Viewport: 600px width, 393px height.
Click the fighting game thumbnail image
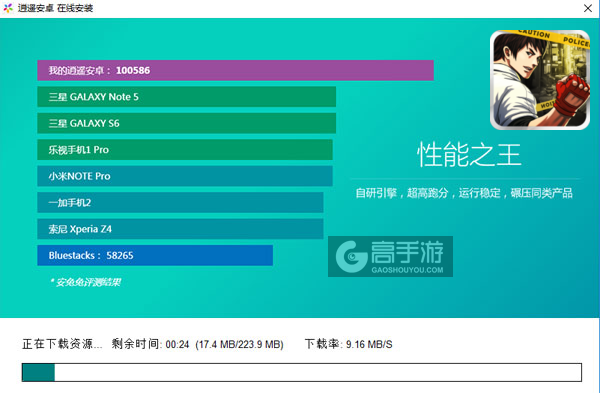(x=540, y=80)
